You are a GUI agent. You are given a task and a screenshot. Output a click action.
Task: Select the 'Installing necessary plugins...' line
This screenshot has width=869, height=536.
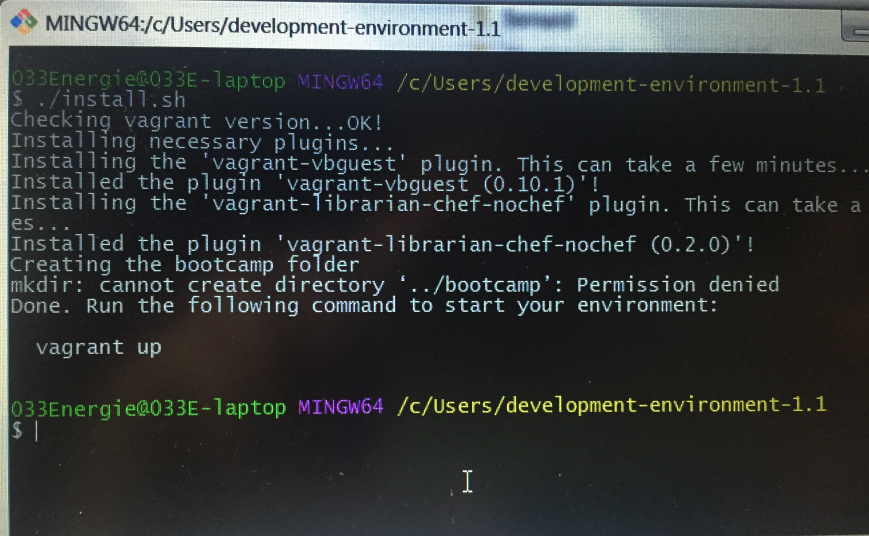click(182, 142)
